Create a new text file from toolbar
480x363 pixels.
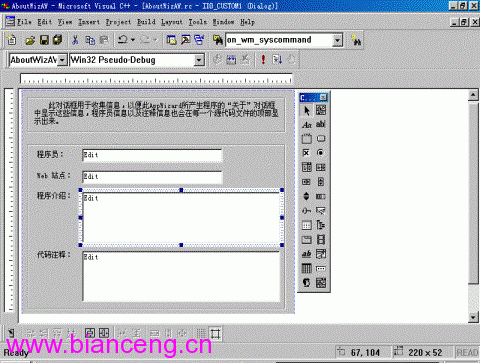[x=12, y=40]
